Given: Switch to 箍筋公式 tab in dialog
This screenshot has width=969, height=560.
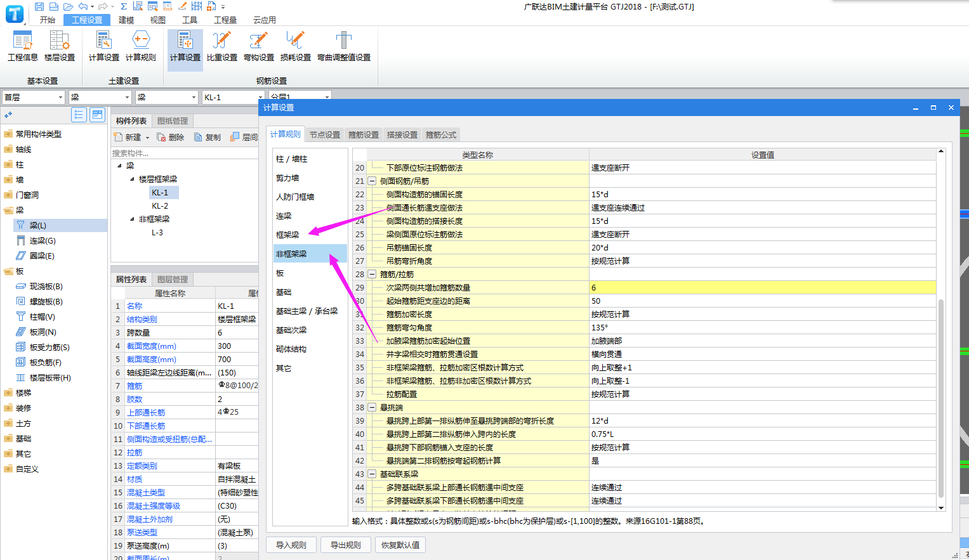Looking at the screenshot, I should (441, 134).
